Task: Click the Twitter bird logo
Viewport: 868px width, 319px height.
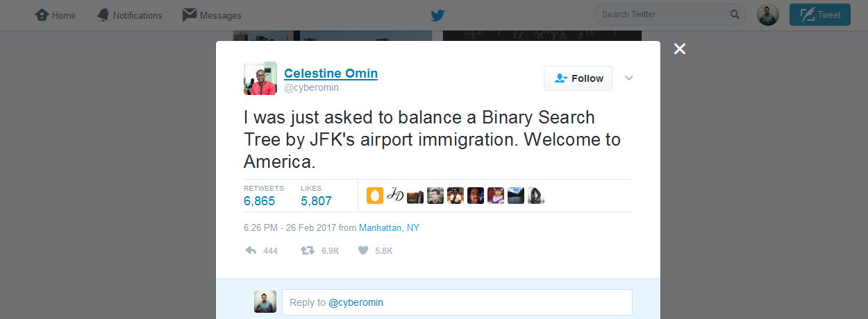Action: [437, 15]
